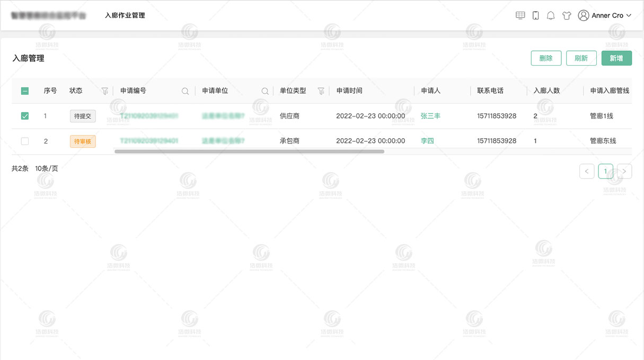The width and height of the screenshot is (644, 360).
Task: Click the search icon in 申请编号 column
Action: coord(184,91)
